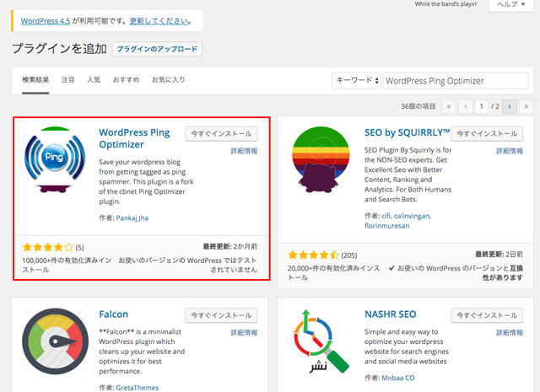Screen dimensions: 540x392
Task: Click the Falcon gauge plugin icon
Action: pos(55,341)
